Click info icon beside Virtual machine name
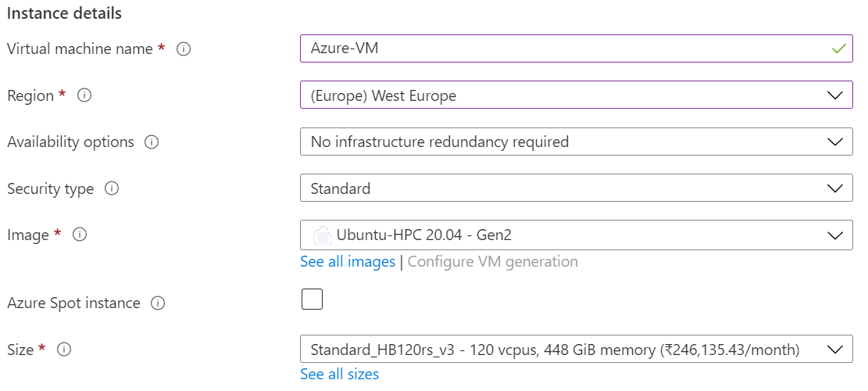The image size is (868, 391). (184, 49)
